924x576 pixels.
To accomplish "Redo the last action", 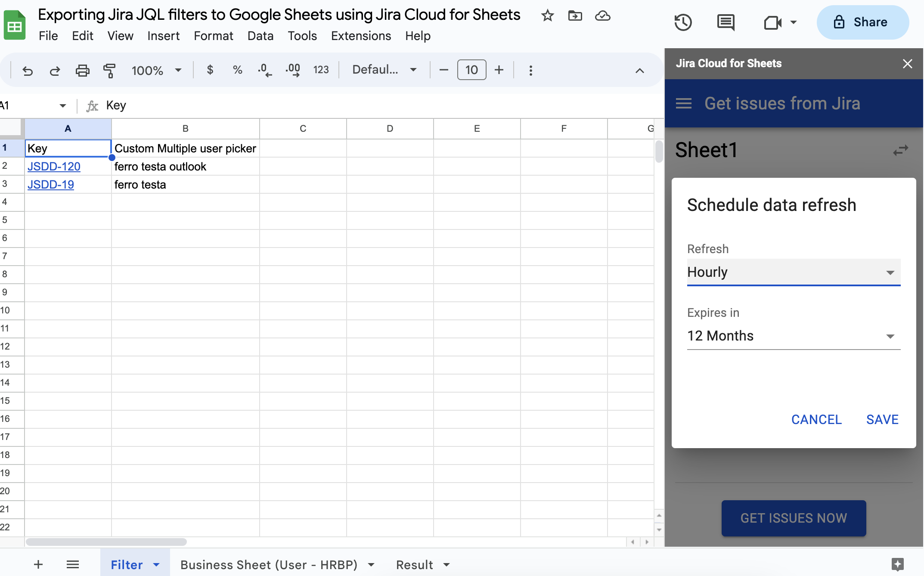I will pos(55,70).
